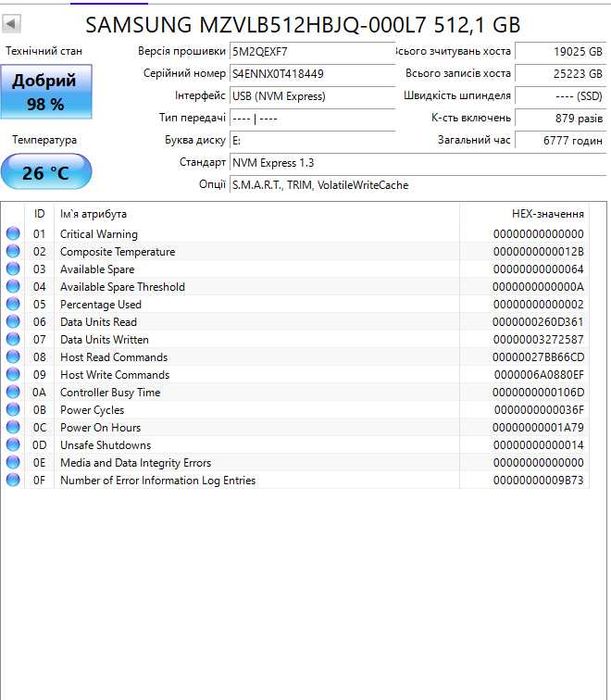Select the Number of Error Information Log Entries name
This screenshot has width=611, height=700.
point(158,480)
